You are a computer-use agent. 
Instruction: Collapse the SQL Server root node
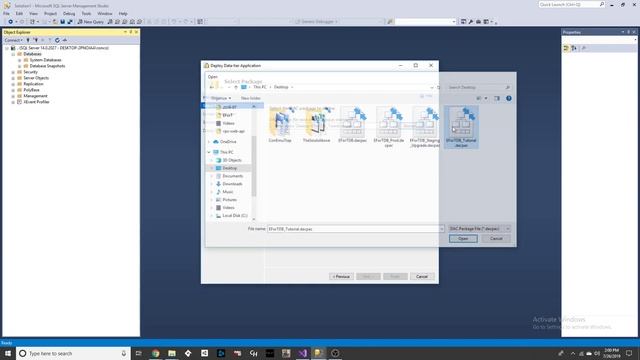click(x=7, y=48)
